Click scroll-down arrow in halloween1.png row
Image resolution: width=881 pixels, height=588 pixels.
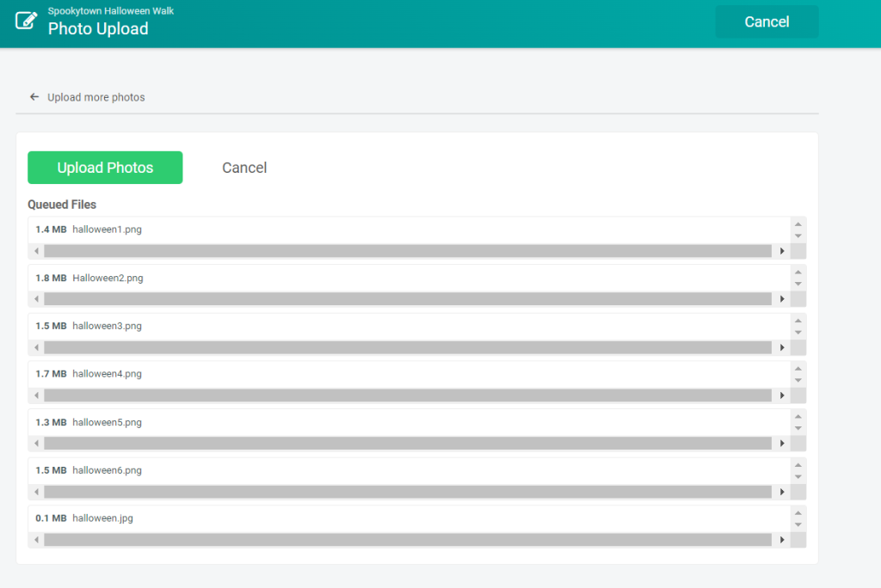[798, 236]
